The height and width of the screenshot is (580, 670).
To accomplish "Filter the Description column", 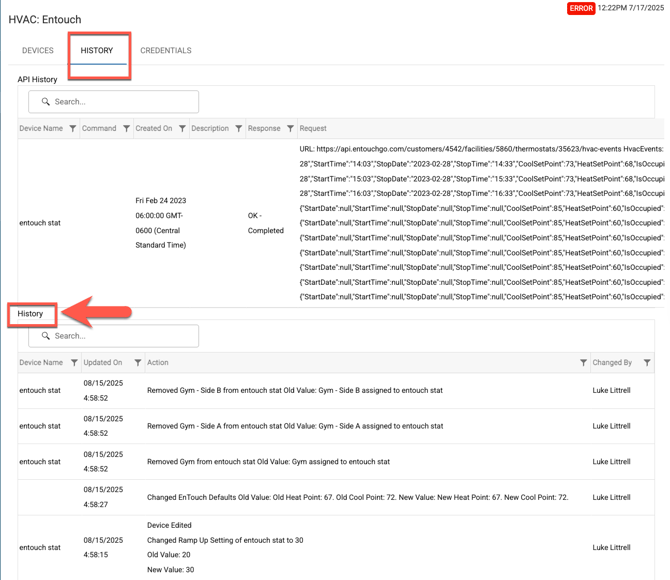I will (x=239, y=129).
